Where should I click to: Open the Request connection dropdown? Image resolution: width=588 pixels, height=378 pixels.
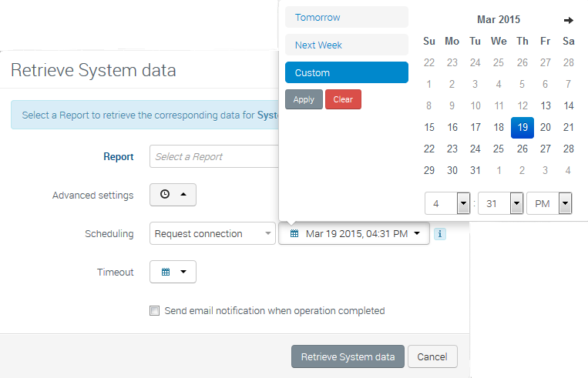(212, 233)
